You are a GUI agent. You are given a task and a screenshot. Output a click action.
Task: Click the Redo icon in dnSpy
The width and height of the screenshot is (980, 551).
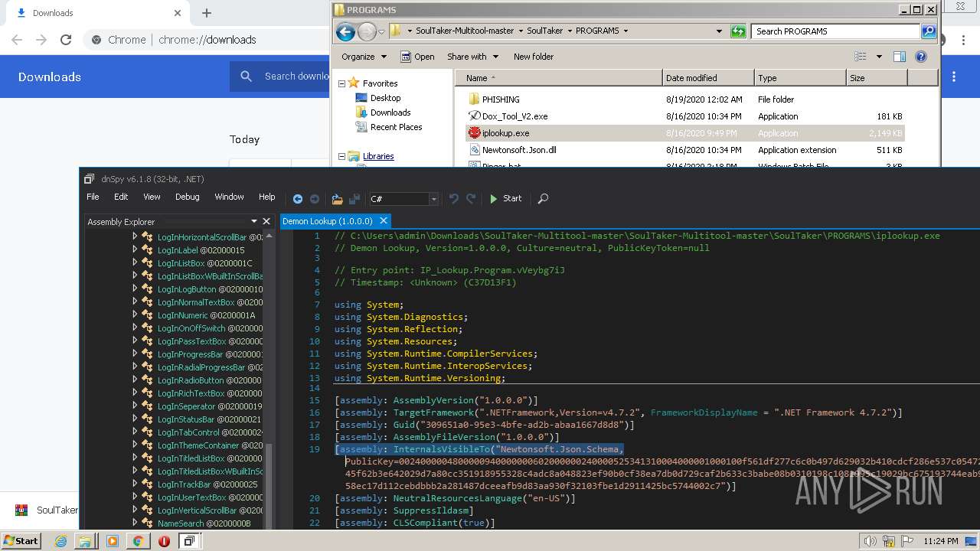pos(472,199)
